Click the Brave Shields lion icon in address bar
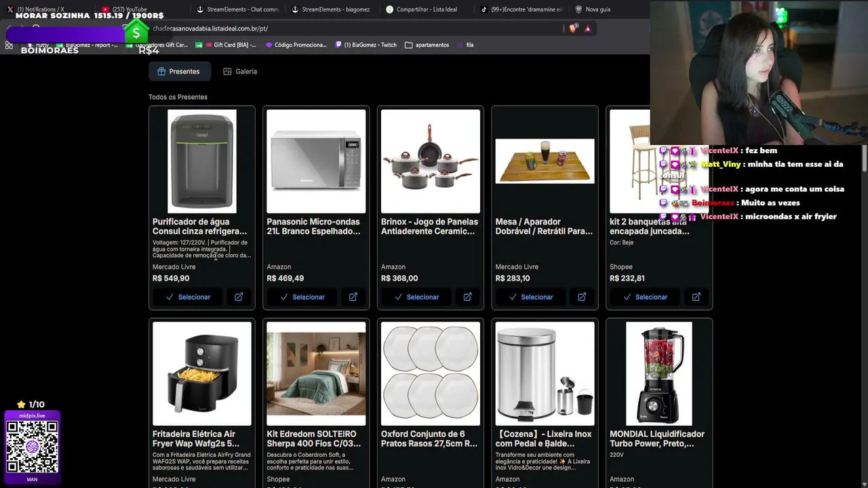Image resolution: width=868 pixels, height=488 pixels. pos(574,28)
